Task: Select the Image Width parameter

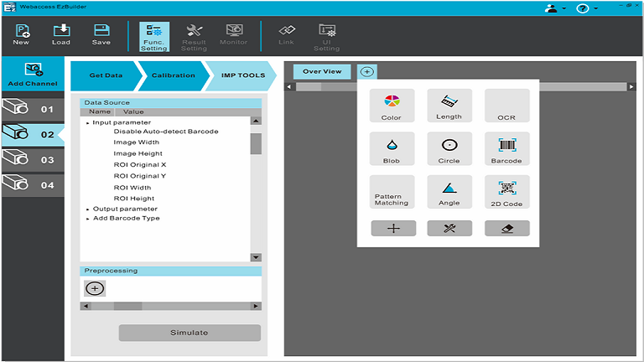Action: click(137, 142)
